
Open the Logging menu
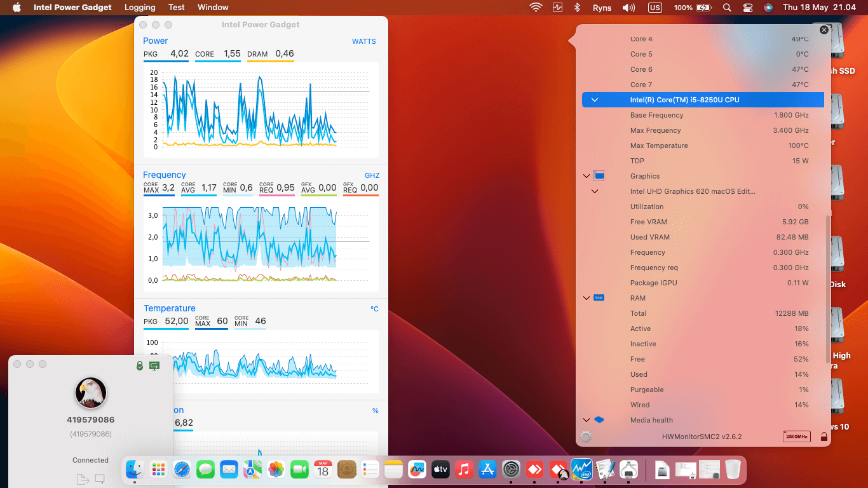tap(140, 8)
